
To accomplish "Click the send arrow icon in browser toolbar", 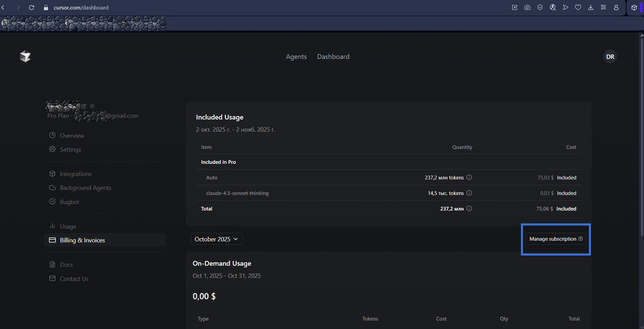I will (x=566, y=8).
